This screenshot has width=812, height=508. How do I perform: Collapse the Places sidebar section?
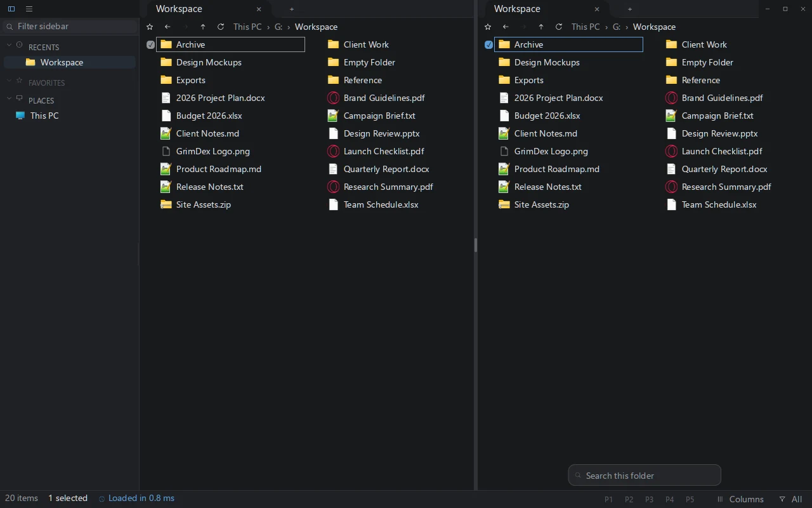point(9,99)
